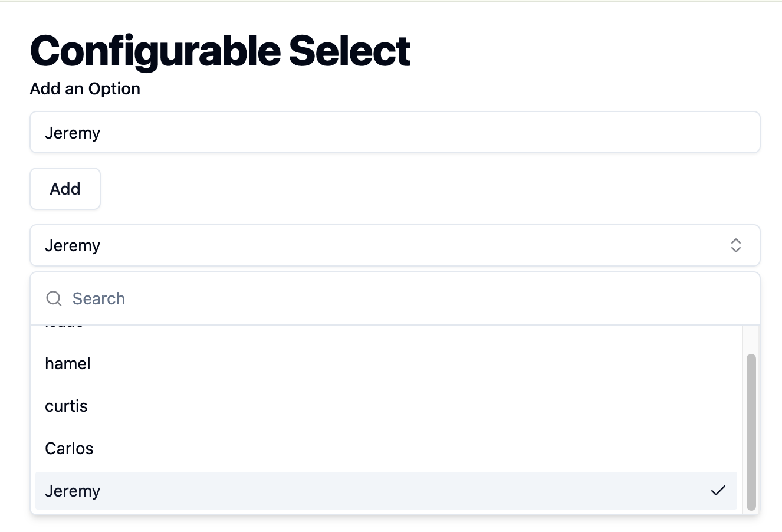
Task: Click the Search placeholder text
Action: (x=98, y=299)
